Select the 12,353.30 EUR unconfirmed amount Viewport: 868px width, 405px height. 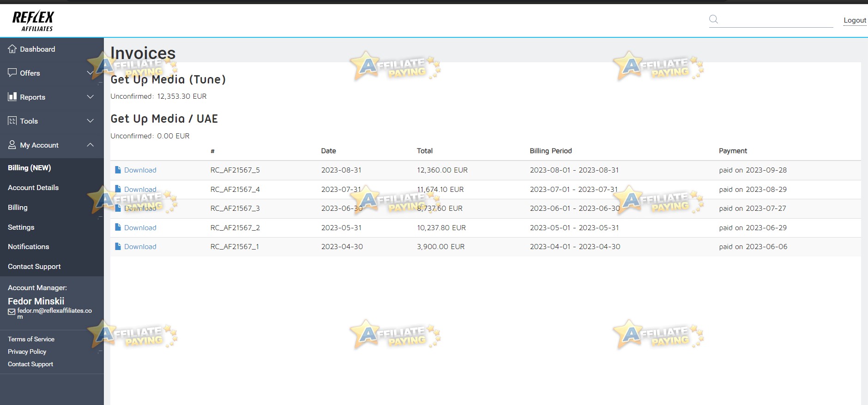pos(182,96)
